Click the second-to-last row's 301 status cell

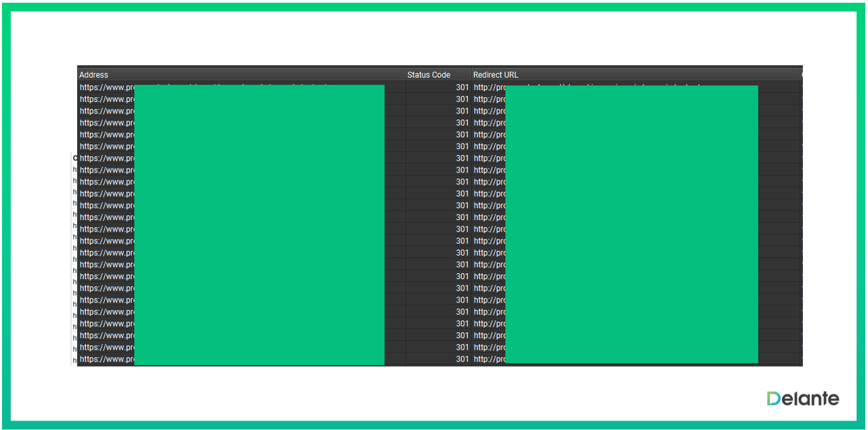pos(462,347)
